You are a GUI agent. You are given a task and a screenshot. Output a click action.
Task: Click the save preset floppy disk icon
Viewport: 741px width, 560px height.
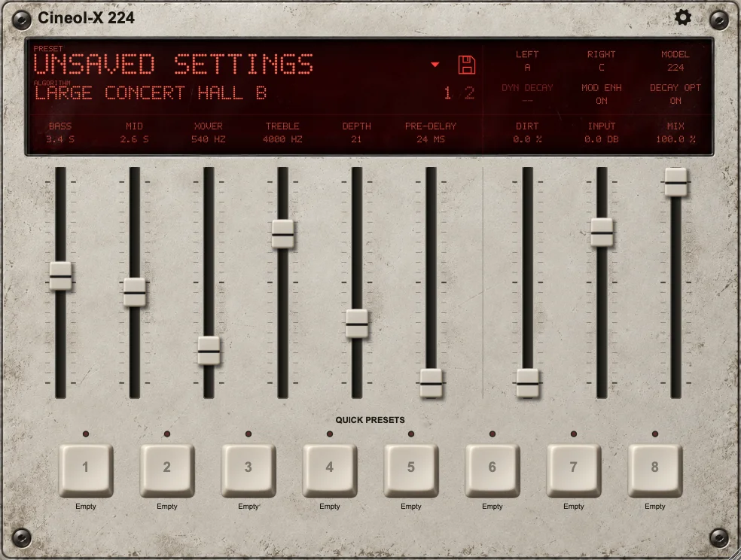467,65
